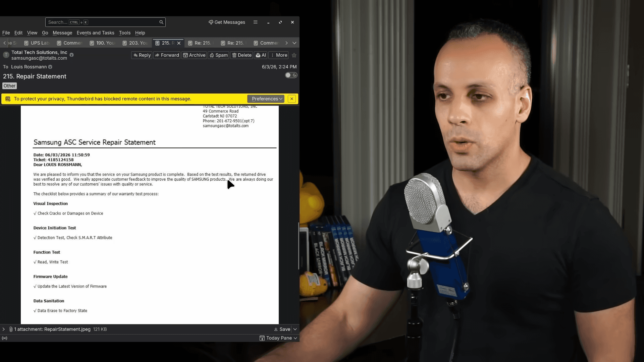Open the Go menu
The image size is (644, 362).
pyautogui.click(x=45, y=33)
